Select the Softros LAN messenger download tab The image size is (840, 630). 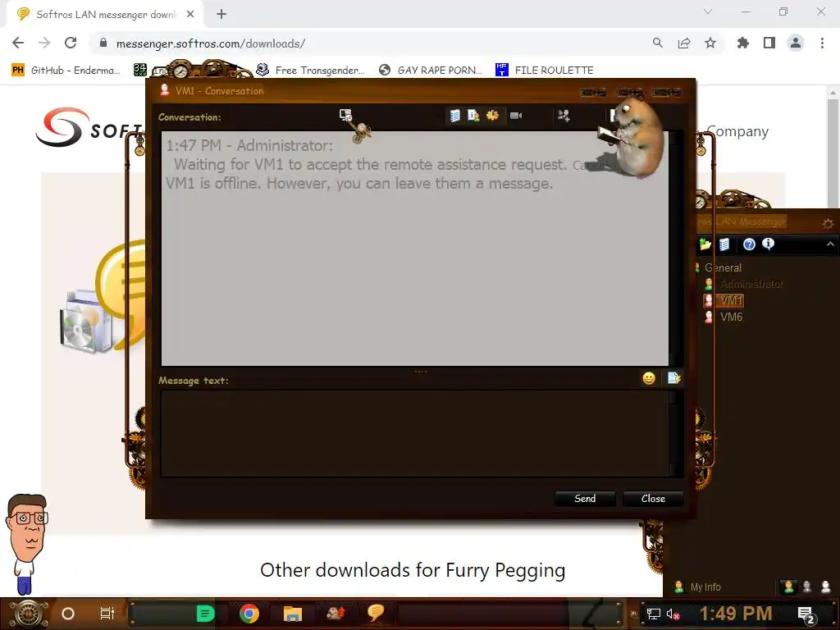pos(106,15)
